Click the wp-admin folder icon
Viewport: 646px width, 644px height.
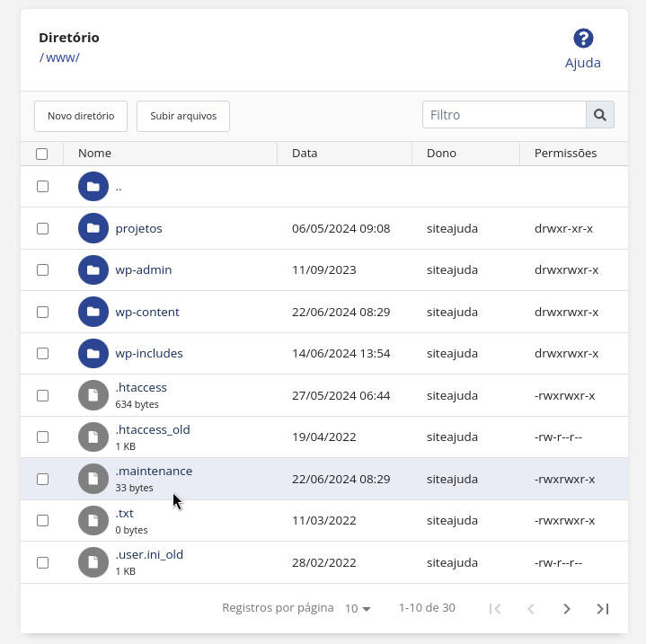point(93,269)
